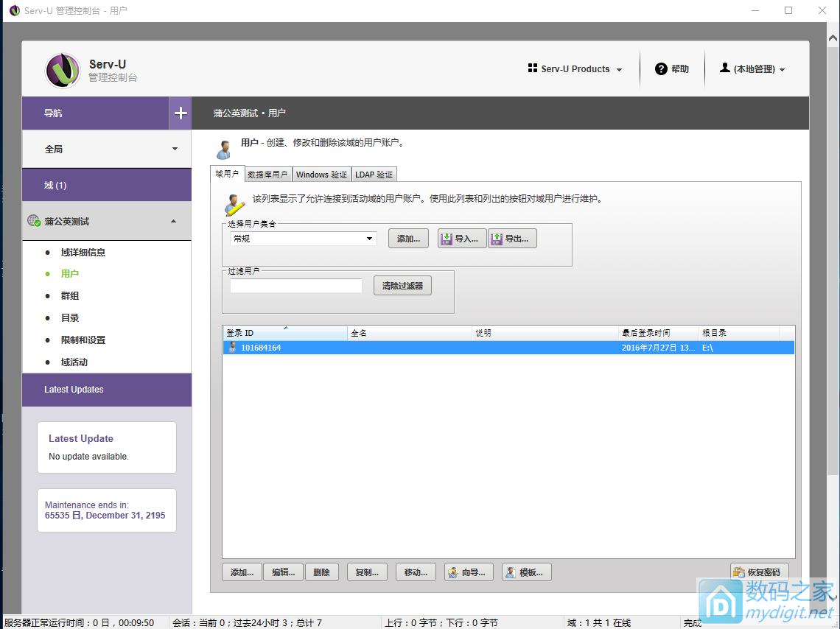Click the E:\ root directory cell

tap(707, 348)
